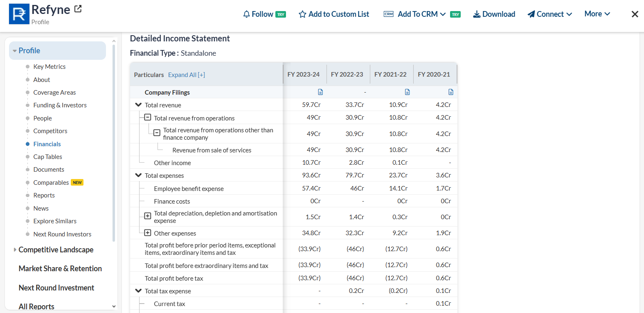Close the Refyne profile panel
The image size is (644, 313).
tap(635, 14)
